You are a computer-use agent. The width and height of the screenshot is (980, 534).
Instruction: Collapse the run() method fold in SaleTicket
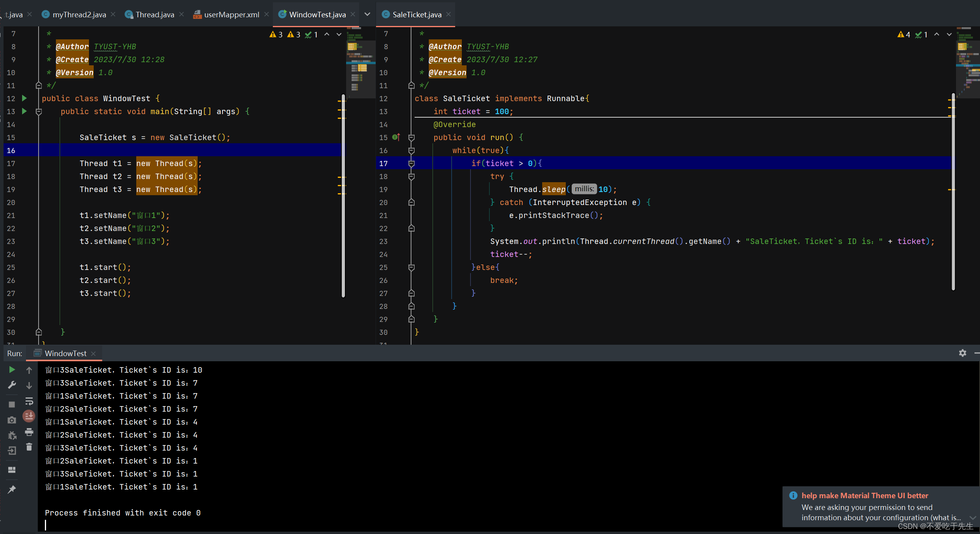(x=411, y=138)
